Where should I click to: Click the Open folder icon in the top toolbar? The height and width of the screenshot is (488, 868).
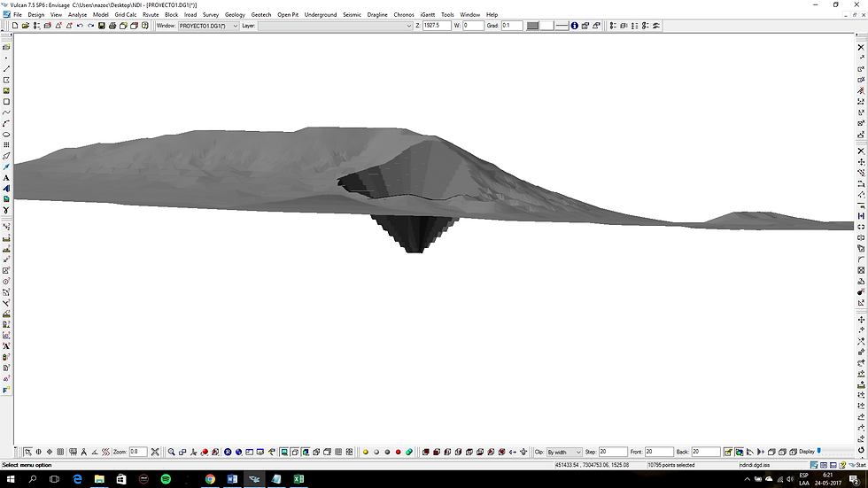(26, 26)
